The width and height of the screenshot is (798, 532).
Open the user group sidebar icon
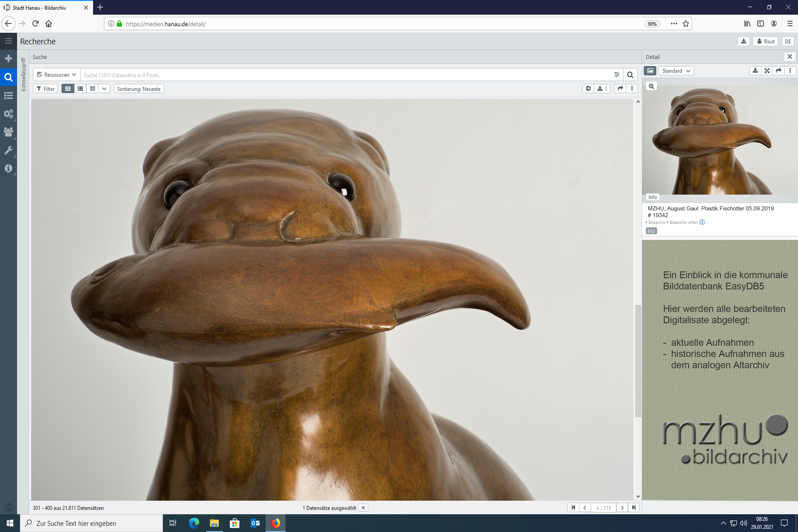[x=9, y=132]
